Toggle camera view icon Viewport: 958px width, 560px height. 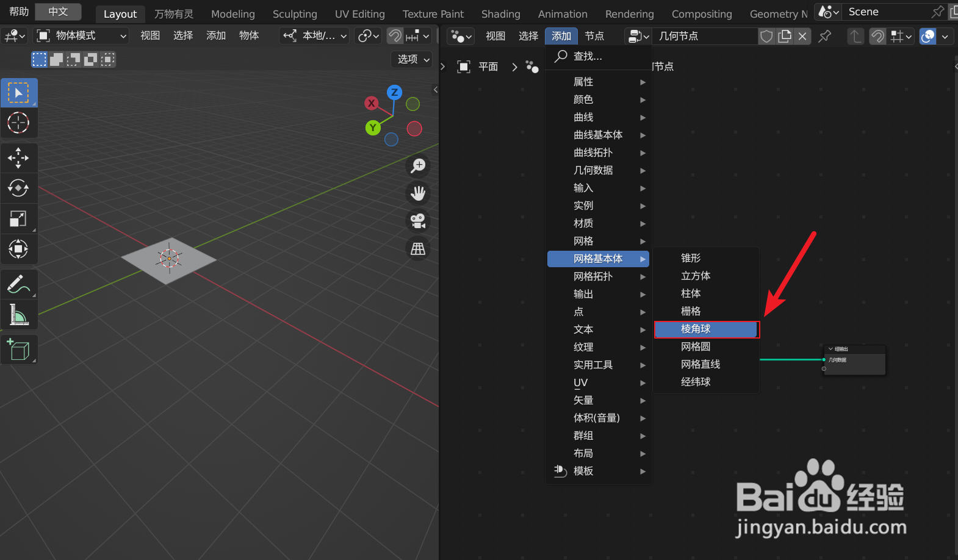[418, 221]
